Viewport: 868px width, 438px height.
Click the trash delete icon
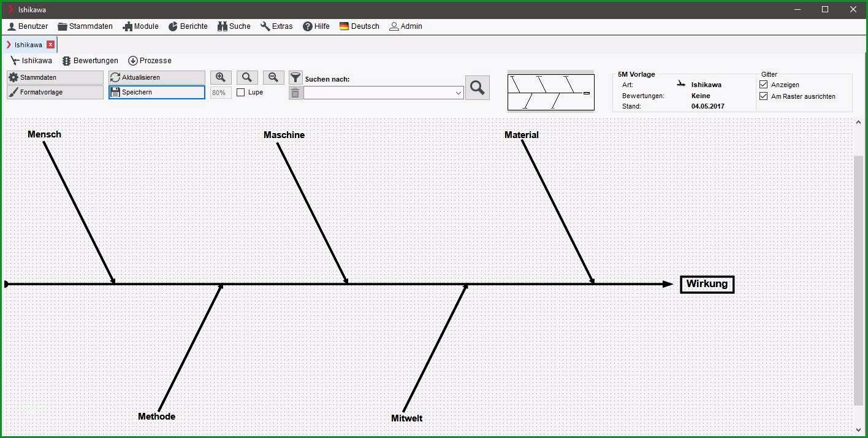[x=295, y=93]
